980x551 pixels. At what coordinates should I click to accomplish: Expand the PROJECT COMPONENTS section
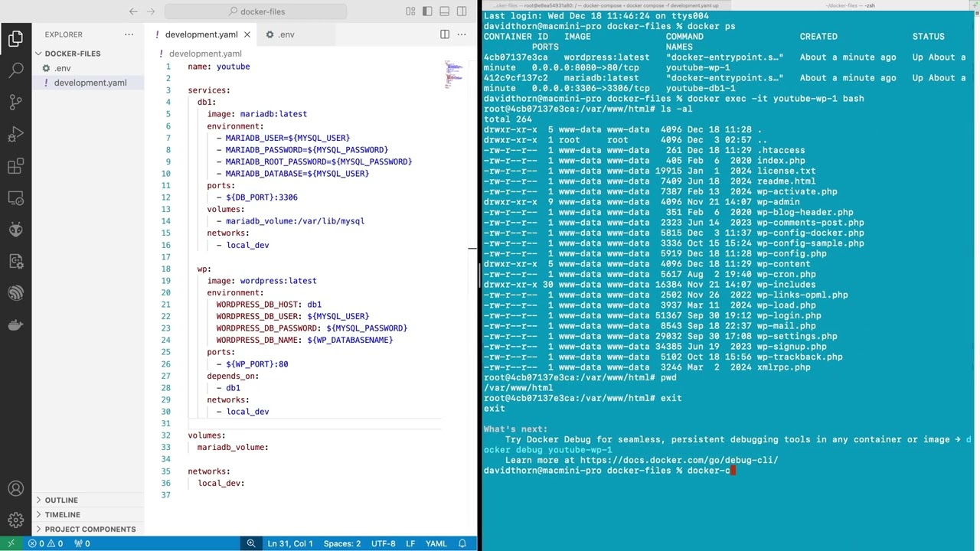point(90,530)
